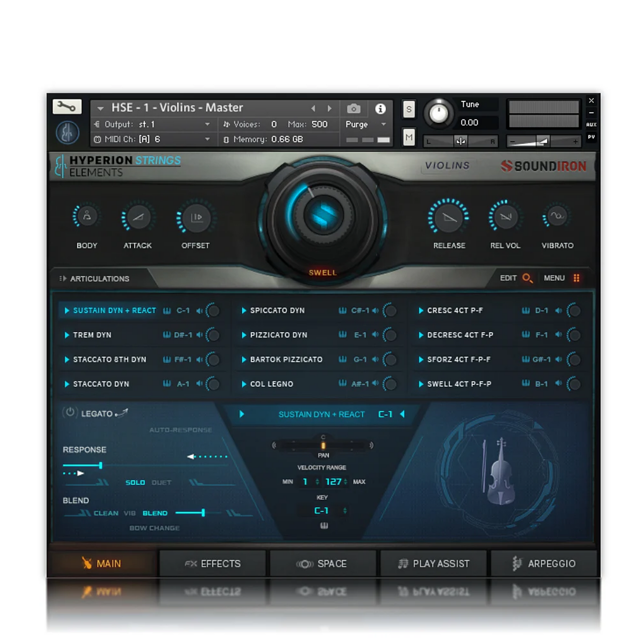The image size is (644, 644).
Task: Click volume knob of Swell 4ct P-F-P
Action: [x=574, y=384]
